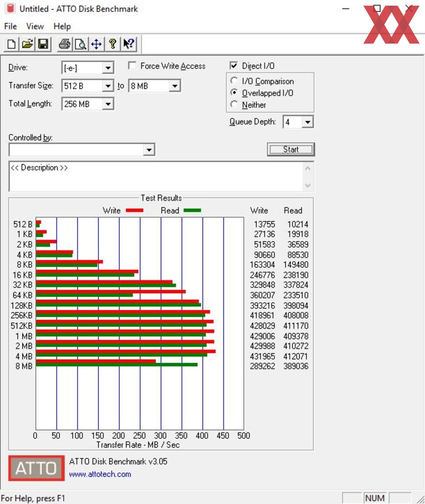Image resolution: width=425 pixels, height=504 pixels.
Task: Click inside the Description text box
Action: coord(156,176)
